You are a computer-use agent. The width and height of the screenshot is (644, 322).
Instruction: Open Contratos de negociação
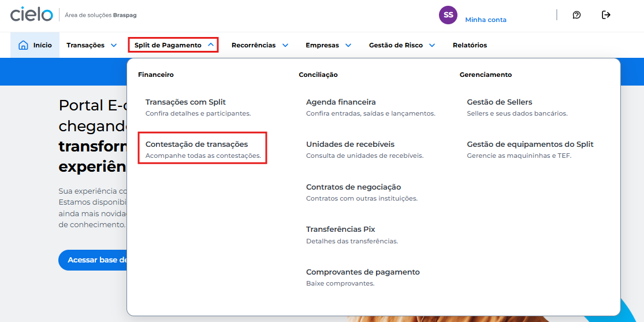click(x=353, y=187)
